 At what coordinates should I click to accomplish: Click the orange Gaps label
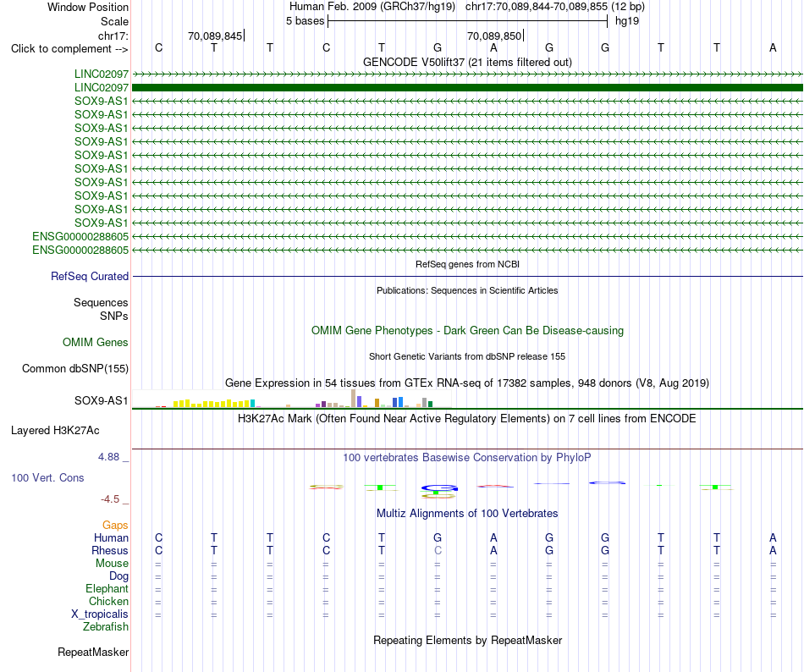(115, 525)
